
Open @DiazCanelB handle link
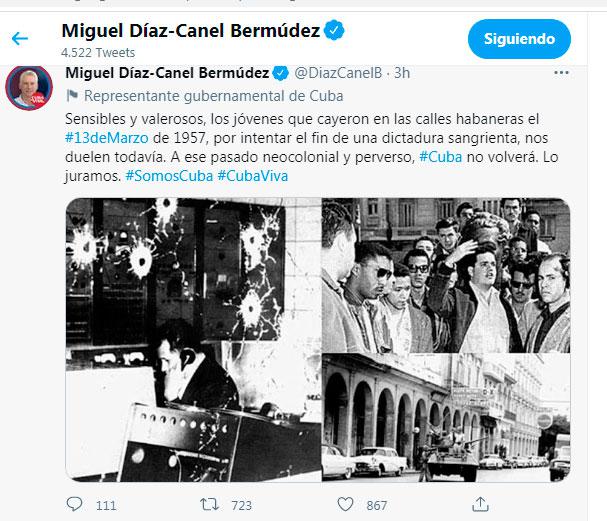click(338, 73)
